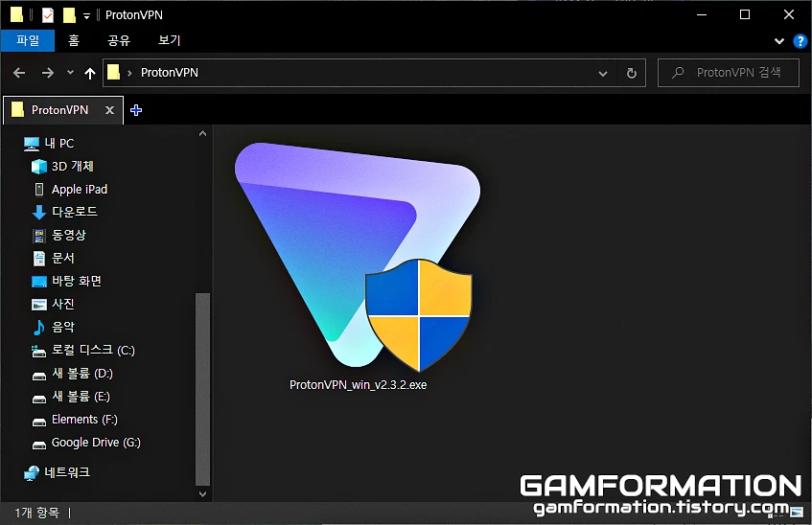Go back with the left arrow
This screenshot has width=812, height=525.
pyautogui.click(x=19, y=73)
